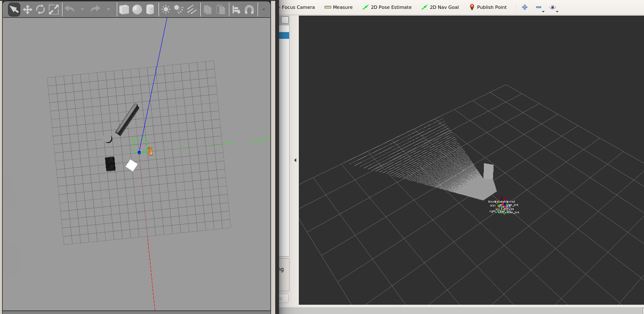
Task: Activate the translate mode tool in Gazebo
Action: click(x=27, y=9)
